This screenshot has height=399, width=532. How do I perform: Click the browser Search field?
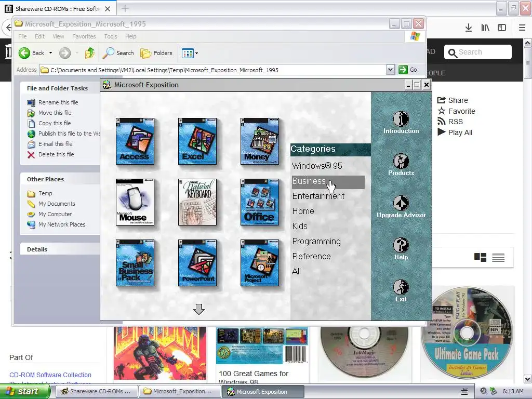click(478, 52)
